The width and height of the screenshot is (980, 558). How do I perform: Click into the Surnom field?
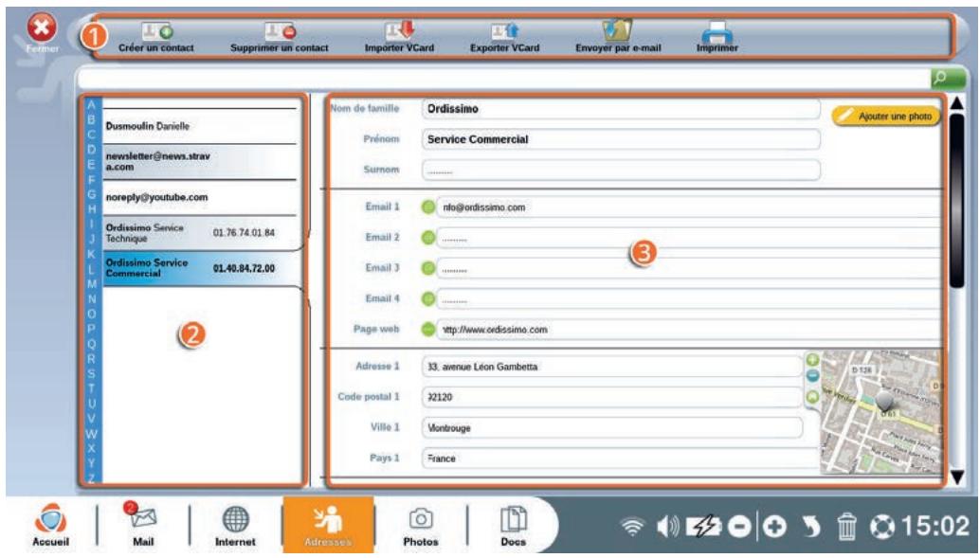tap(621, 170)
